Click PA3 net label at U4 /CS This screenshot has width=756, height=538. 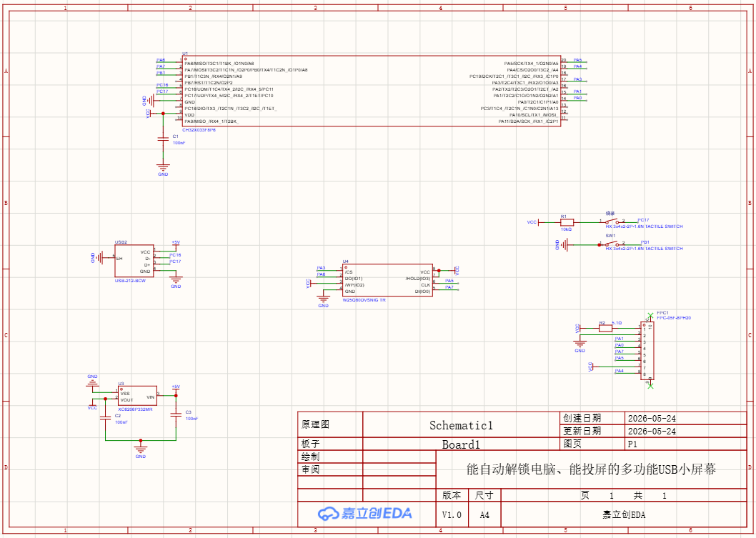coord(321,267)
